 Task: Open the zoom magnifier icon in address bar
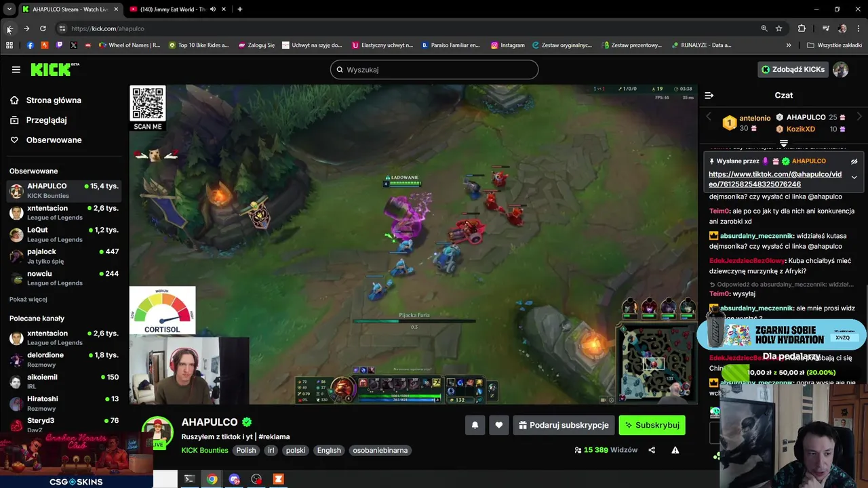tap(764, 28)
